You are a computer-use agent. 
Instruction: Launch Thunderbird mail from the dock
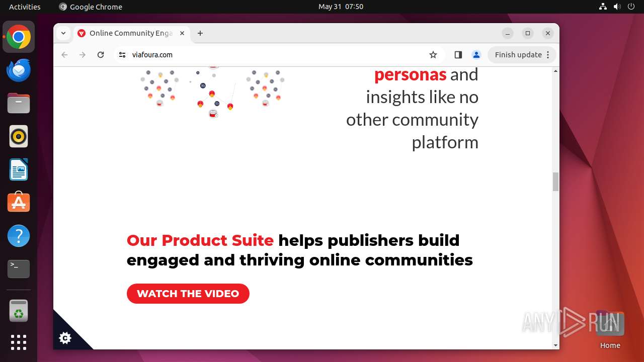click(19, 70)
